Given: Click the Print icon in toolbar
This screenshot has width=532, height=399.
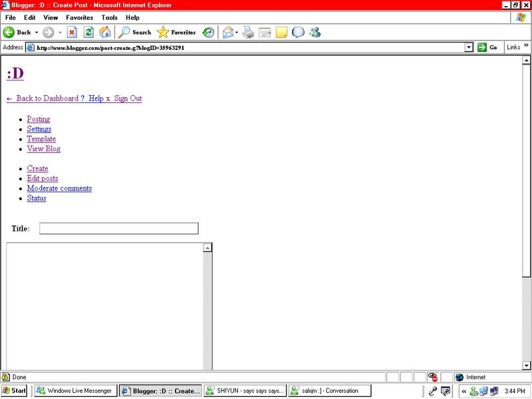Looking at the screenshot, I should click(248, 32).
